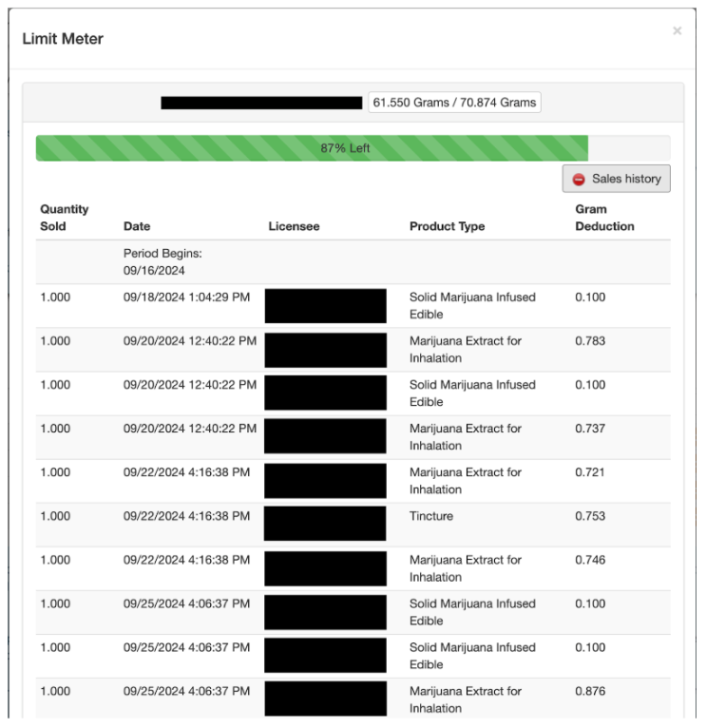Click the 0.746 gram deduction value
This screenshot has height=728, width=706.
(590, 560)
